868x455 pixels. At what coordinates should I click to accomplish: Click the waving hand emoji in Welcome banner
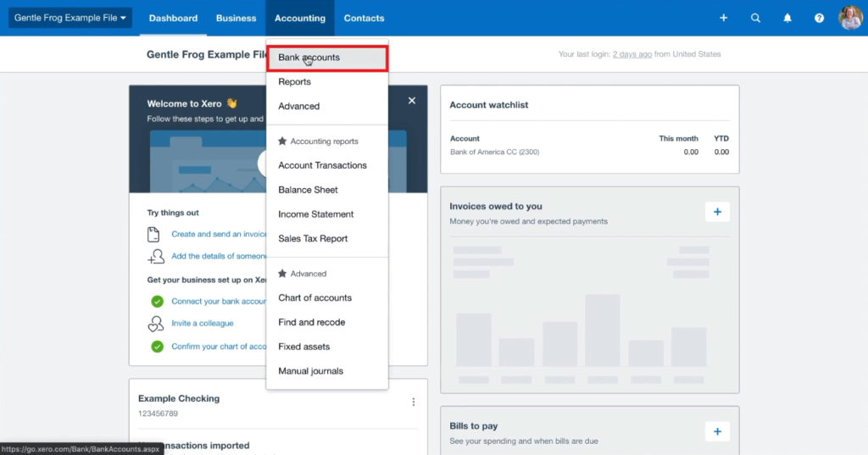pos(231,103)
